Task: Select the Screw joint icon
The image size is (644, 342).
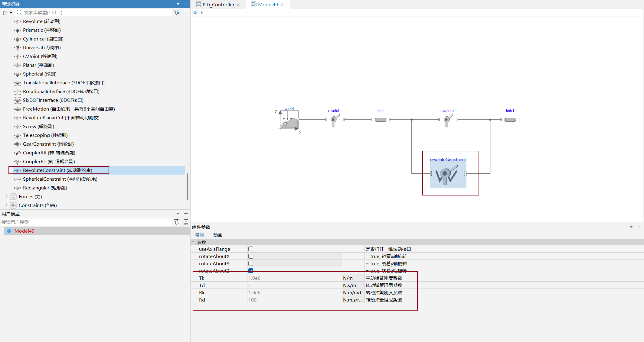Action: pos(18,127)
